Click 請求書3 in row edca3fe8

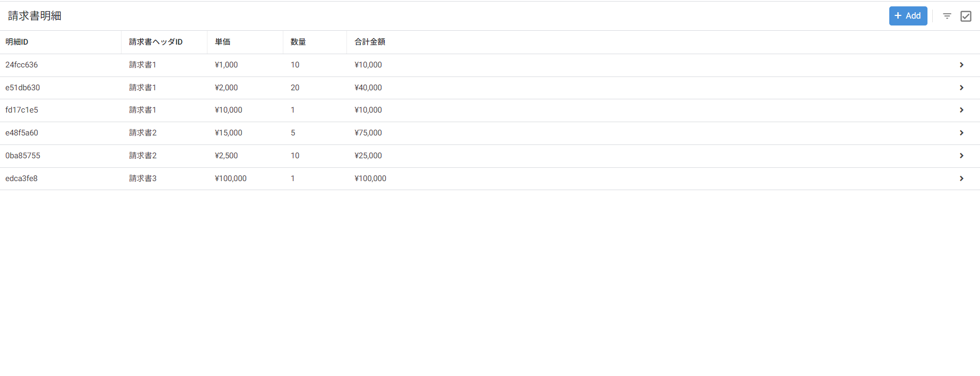143,178
